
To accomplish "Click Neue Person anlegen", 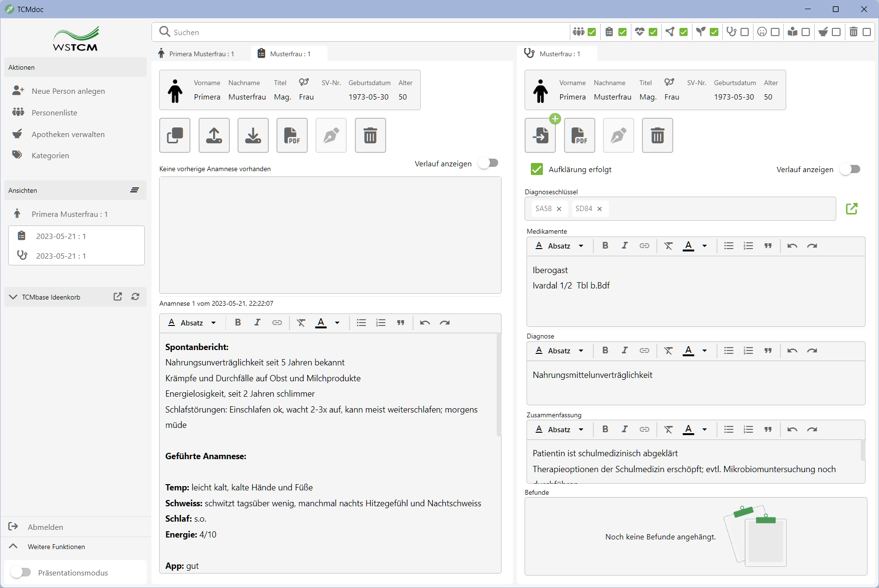I will [68, 91].
